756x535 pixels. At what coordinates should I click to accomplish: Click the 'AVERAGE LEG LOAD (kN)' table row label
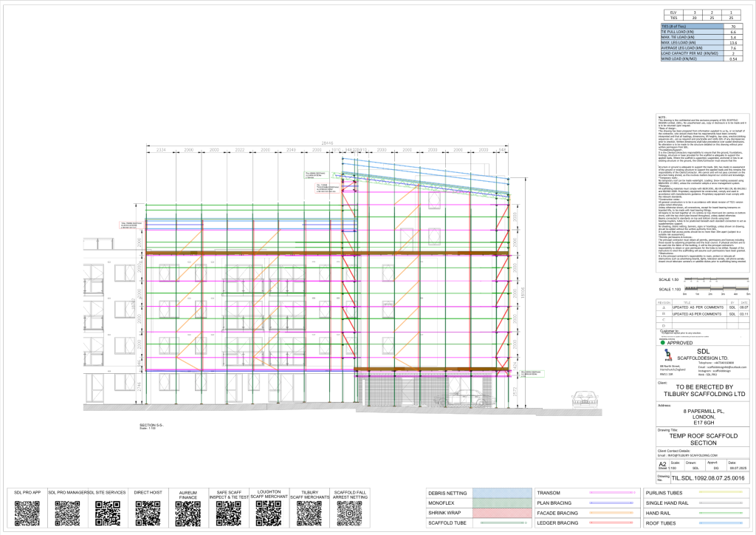(x=693, y=48)
